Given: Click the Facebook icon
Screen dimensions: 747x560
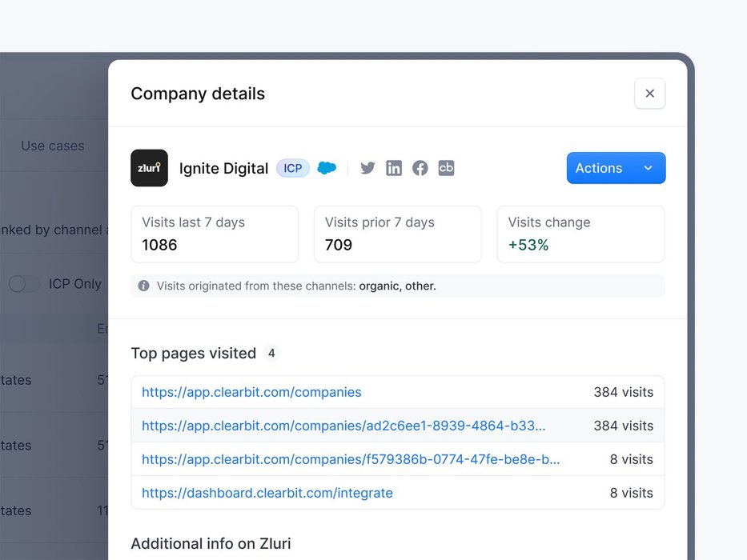Looking at the screenshot, I should coord(420,168).
